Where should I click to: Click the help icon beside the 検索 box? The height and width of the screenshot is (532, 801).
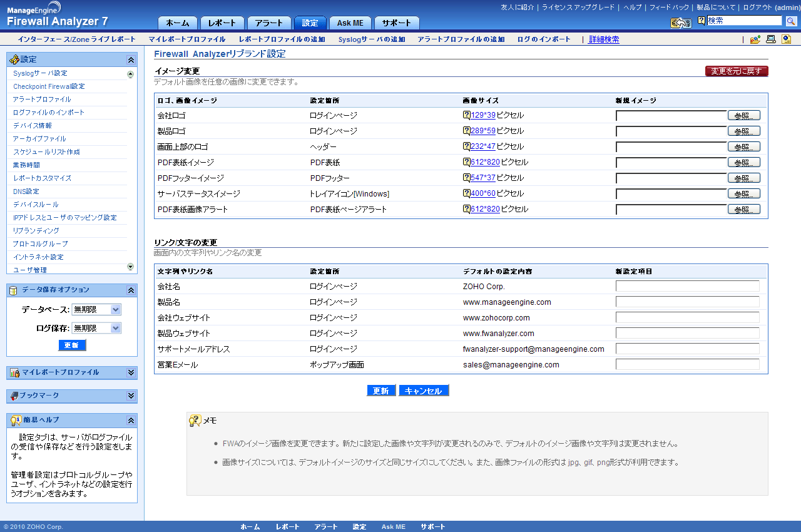(x=702, y=21)
